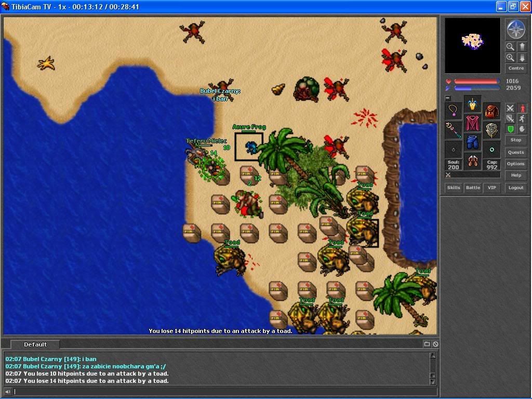The height and width of the screenshot is (399, 532).
Task: Click mana value 2059
Action: click(513, 88)
